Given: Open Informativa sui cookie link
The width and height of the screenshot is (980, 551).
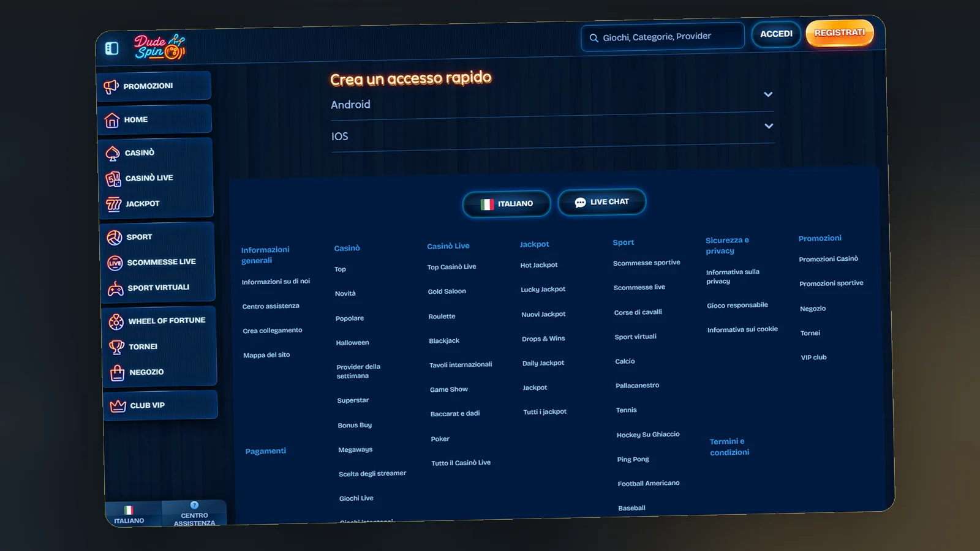Looking at the screenshot, I should click(x=742, y=330).
